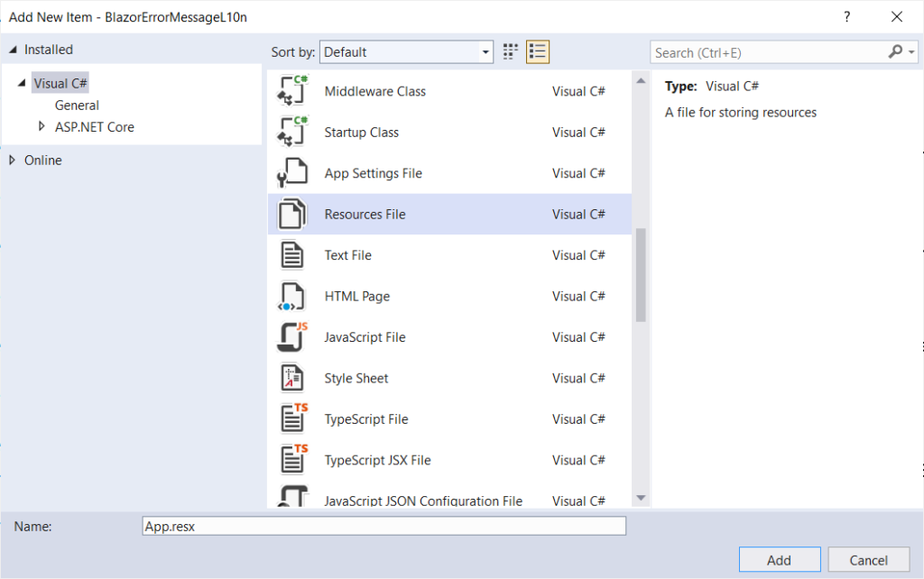Select the Style Sheet item name
This screenshot has height=579, width=924.
356,378
